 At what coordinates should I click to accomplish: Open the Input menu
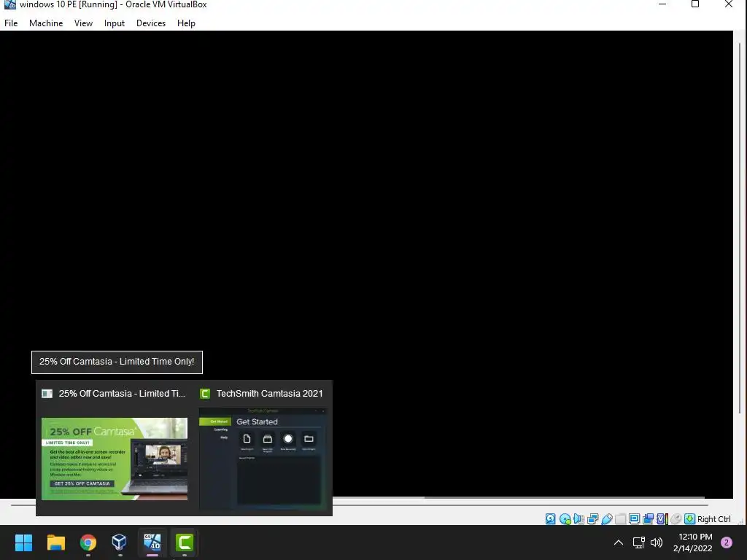tap(115, 23)
